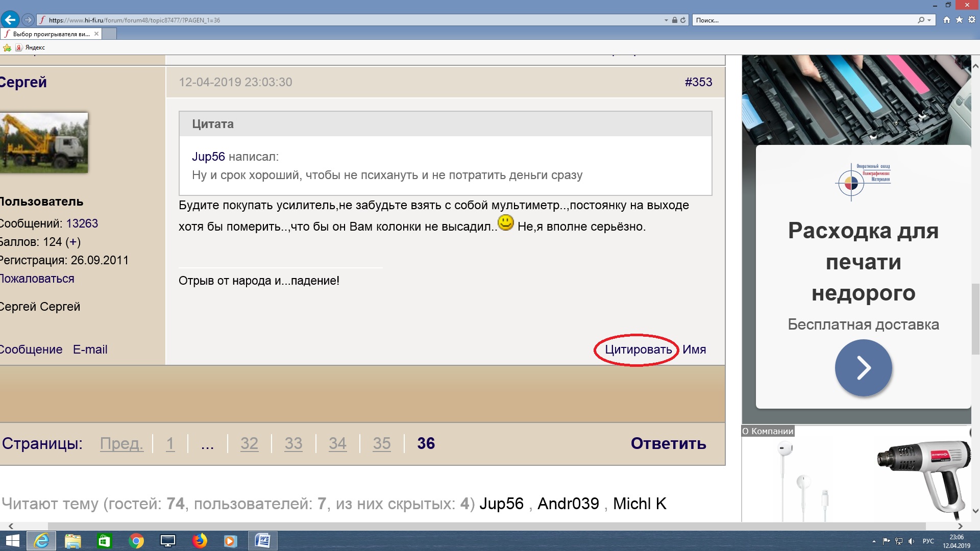Viewport: 980px width, 551px height.
Task: Open Firefox from the taskbar
Action: click(x=200, y=540)
